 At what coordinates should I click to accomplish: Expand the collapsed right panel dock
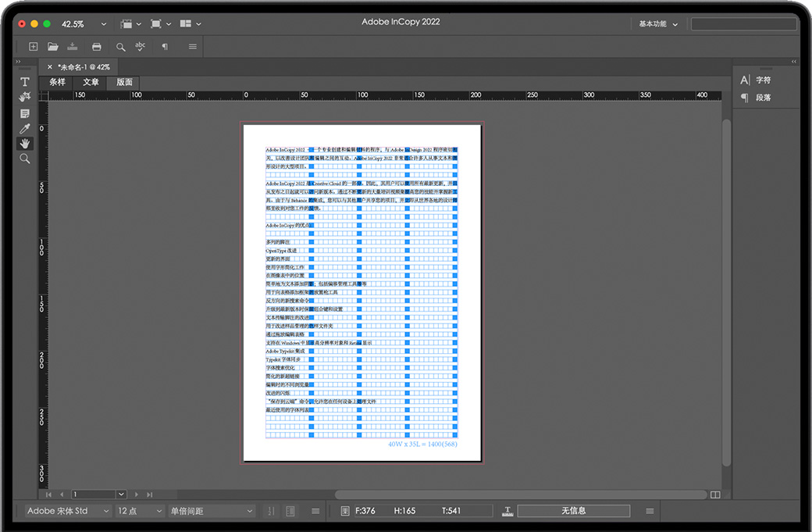point(794,62)
